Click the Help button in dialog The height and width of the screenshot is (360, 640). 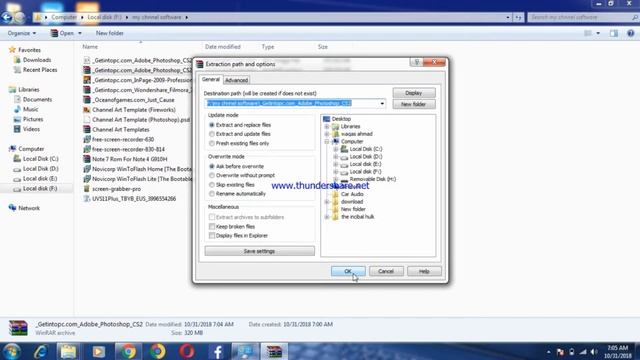pos(424,271)
